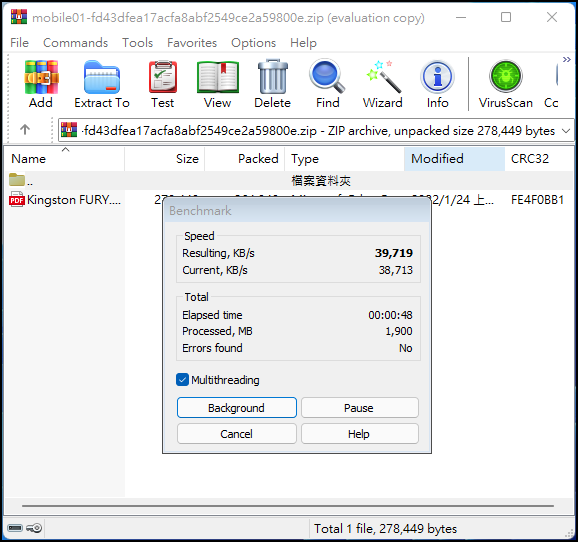
Task: Sort by CRC32 column header
Action: pyautogui.click(x=538, y=159)
